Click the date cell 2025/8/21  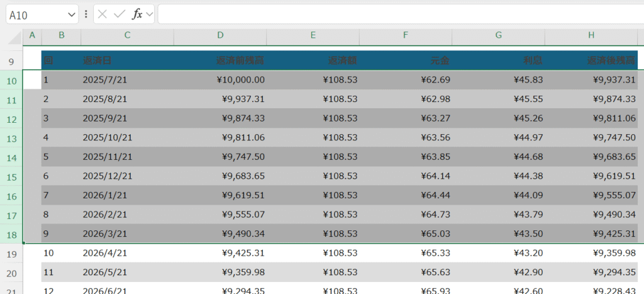(x=127, y=99)
